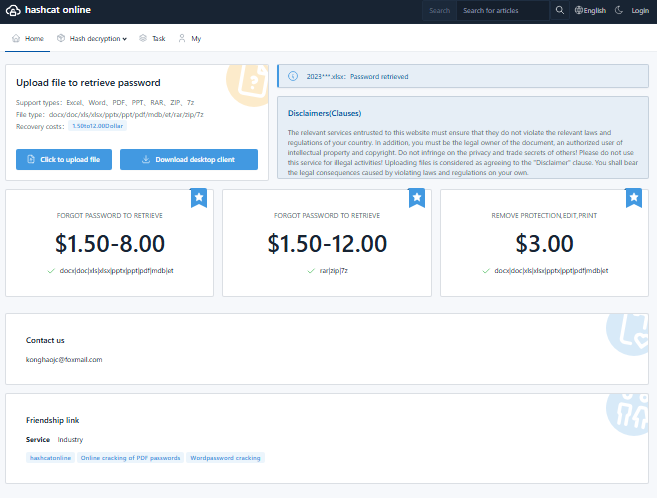Click the Friendship link heading
Image resolution: width=657 pixels, height=498 pixels.
52,420
